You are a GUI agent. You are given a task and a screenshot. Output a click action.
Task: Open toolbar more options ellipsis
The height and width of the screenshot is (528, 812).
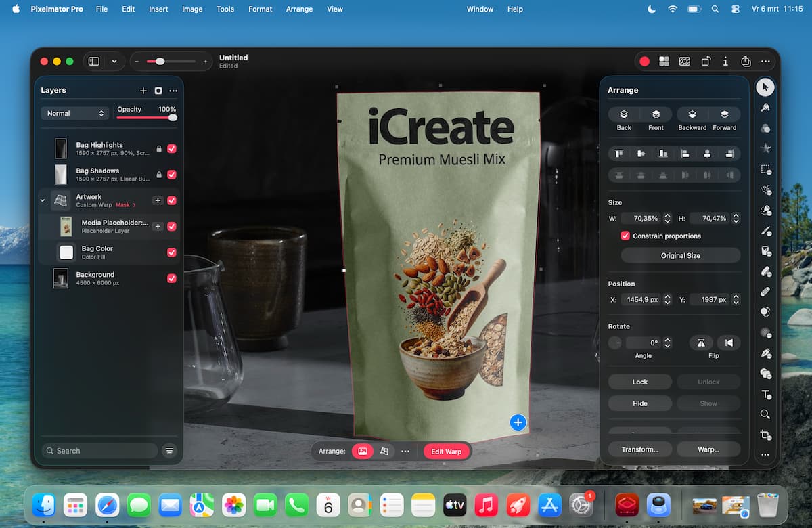(x=765, y=61)
